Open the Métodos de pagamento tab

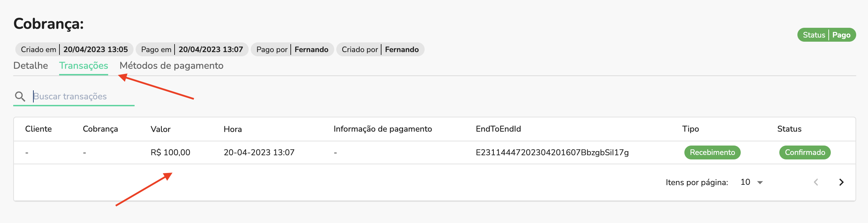[171, 65]
